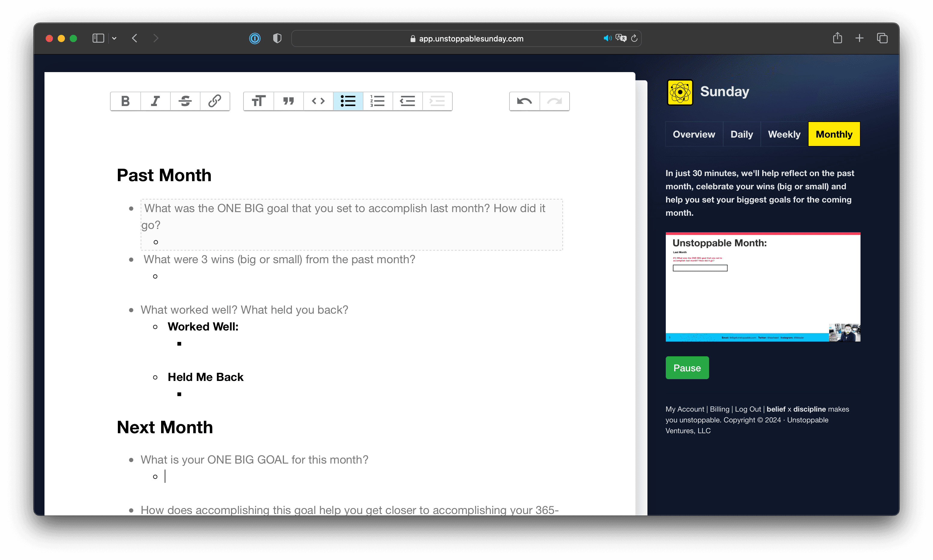Viewport: 933px width, 560px height.
Task: Redo the last edit
Action: (x=555, y=101)
